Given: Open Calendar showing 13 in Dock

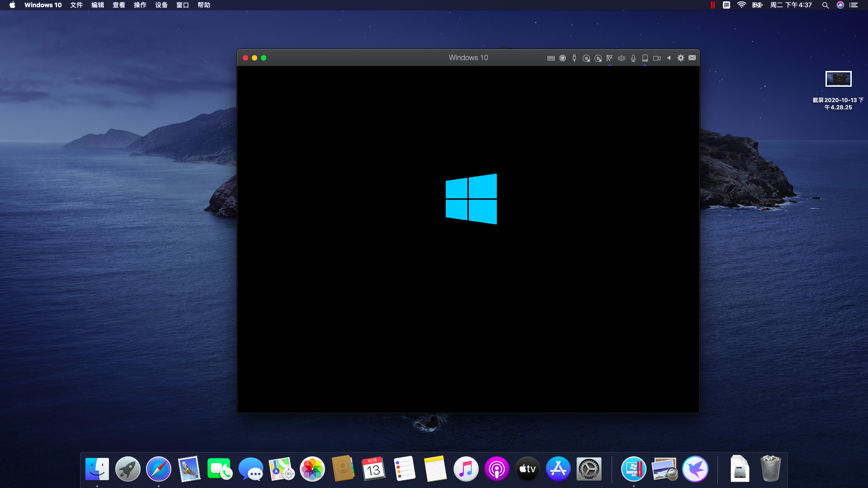Looking at the screenshot, I should coord(374,469).
